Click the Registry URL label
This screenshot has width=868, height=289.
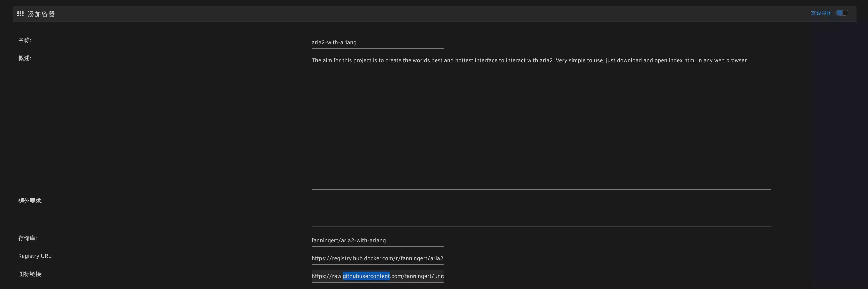click(x=35, y=256)
